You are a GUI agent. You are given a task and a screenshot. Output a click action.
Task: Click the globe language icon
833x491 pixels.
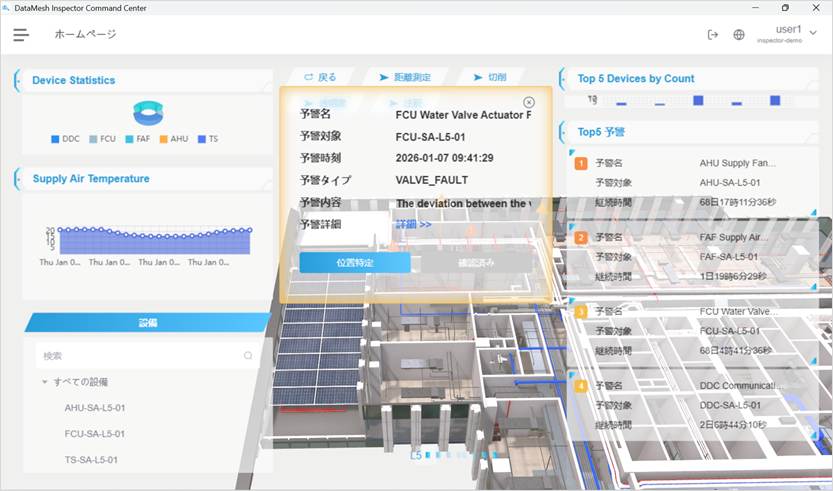[x=739, y=34]
